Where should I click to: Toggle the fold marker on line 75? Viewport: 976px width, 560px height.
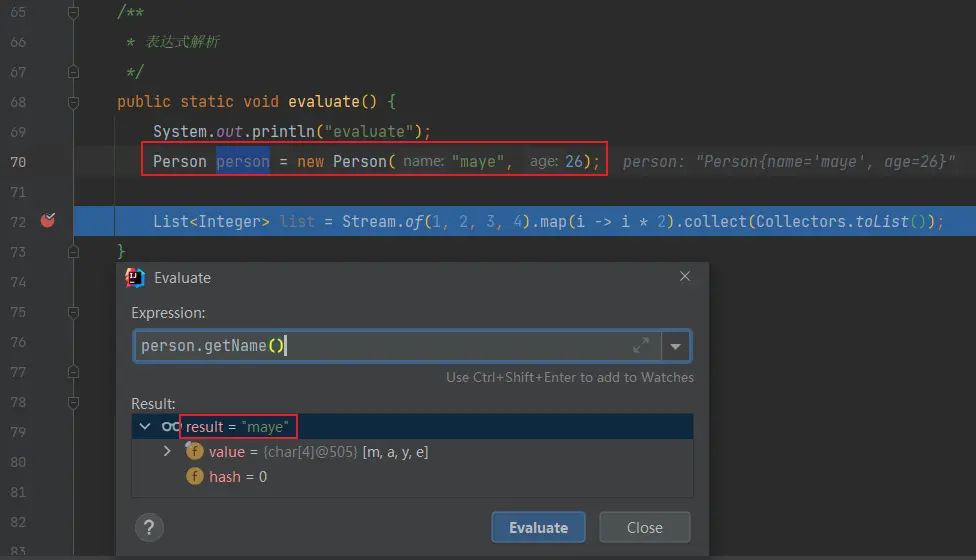73,312
